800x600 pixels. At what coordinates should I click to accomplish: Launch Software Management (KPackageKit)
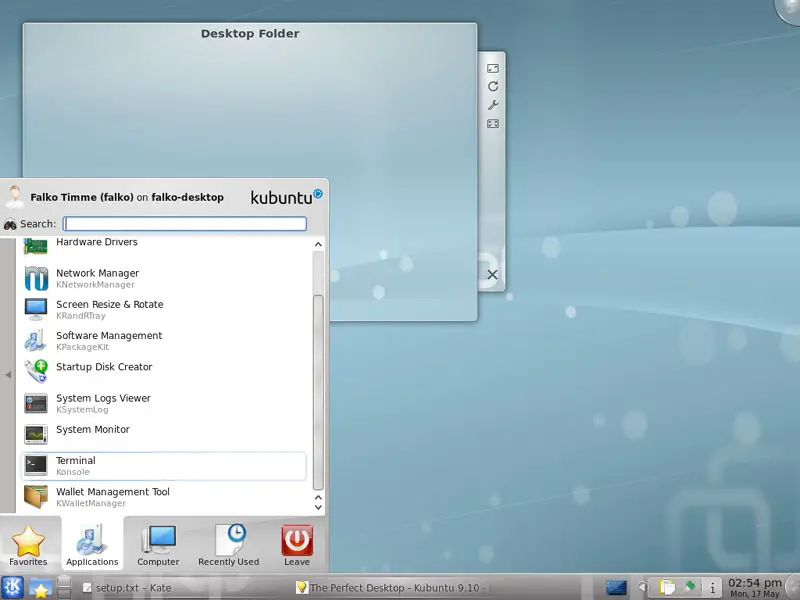click(164, 341)
